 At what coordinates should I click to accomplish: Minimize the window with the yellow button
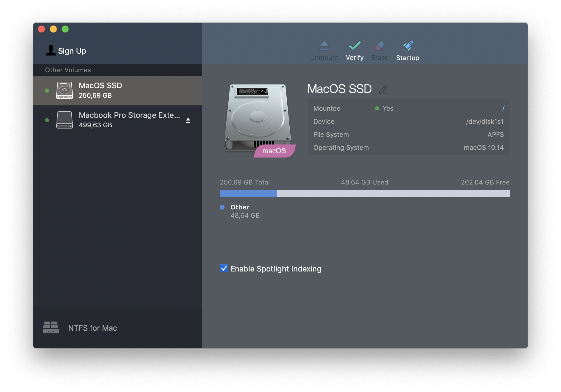point(53,29)
